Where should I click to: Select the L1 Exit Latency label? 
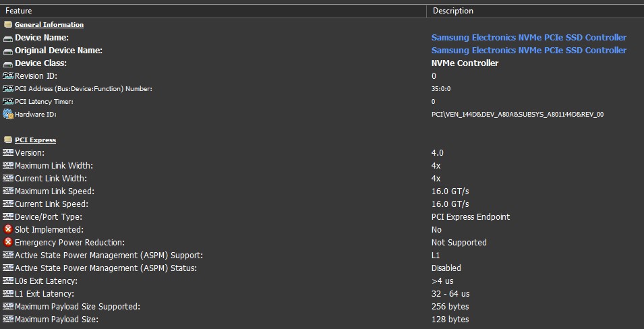tap(45, 294)
